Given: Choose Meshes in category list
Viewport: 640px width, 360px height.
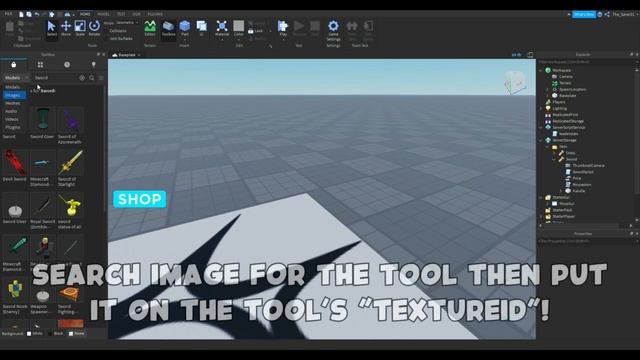Looking at the screenshot, I should pos(13,103).
